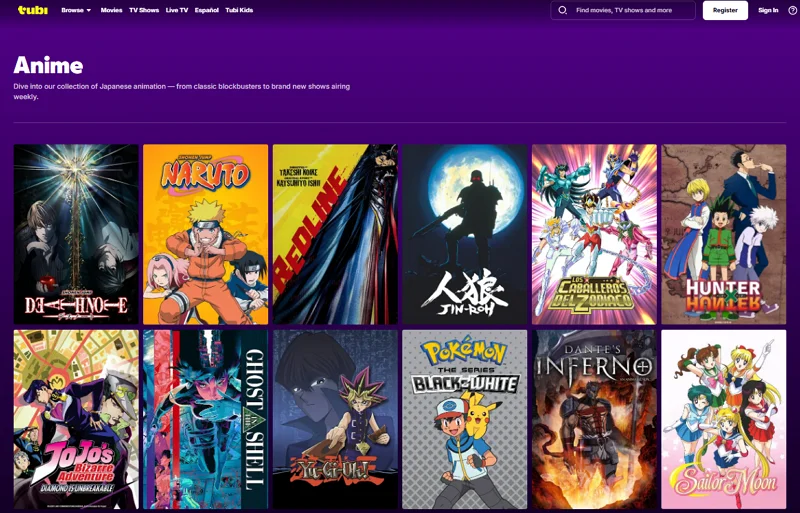Open the Death Note poster
Screen dimensions: 800x513
tap(76, 234)
